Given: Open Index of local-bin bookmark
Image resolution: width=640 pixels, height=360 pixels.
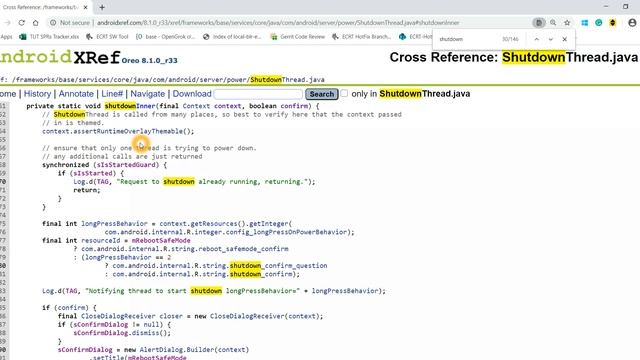Looking at the screenshot, I should [232, 37].
